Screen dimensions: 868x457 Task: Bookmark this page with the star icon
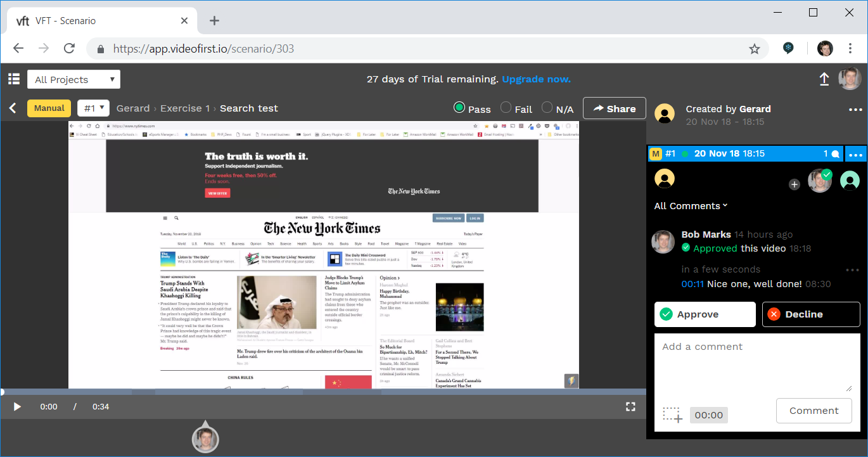[754, 49]
